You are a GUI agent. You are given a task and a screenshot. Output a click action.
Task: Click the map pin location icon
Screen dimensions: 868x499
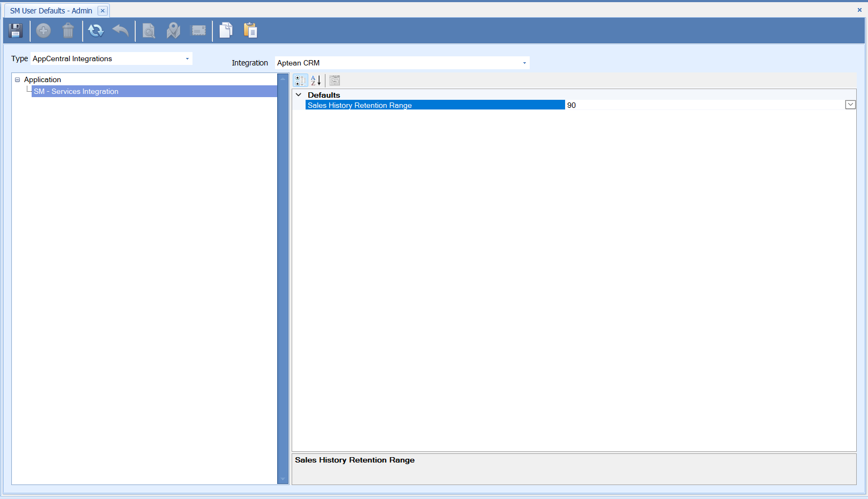click(173, 31)
